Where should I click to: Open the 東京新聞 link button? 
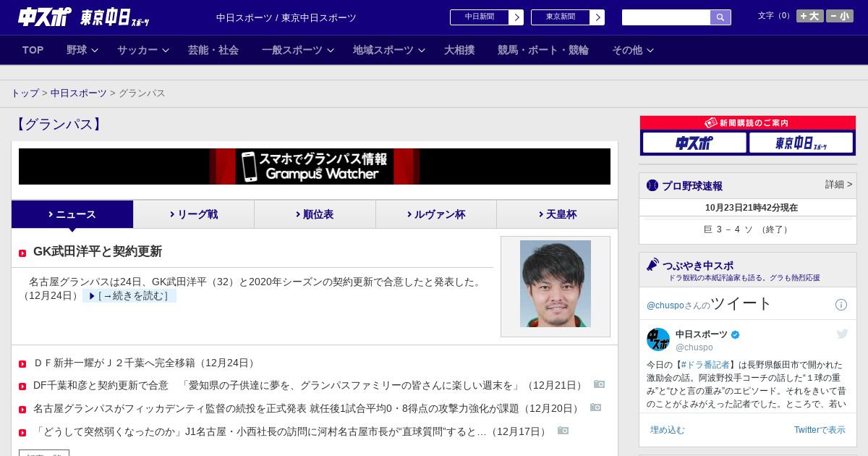[x=561, y=17]
